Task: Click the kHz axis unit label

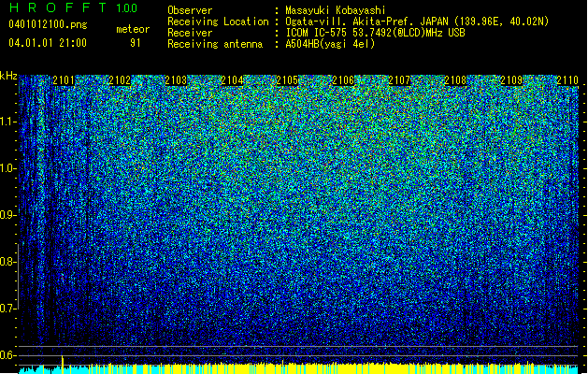Action: [x=8, y=76]
